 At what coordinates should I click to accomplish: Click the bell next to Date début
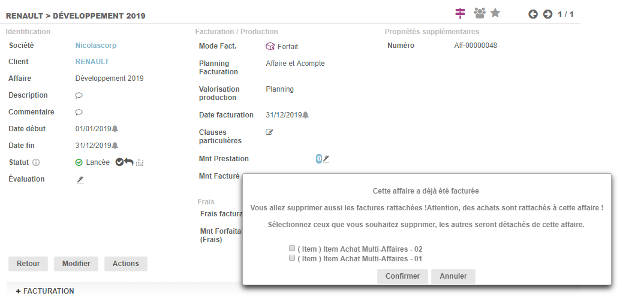[x=115, y=129]
